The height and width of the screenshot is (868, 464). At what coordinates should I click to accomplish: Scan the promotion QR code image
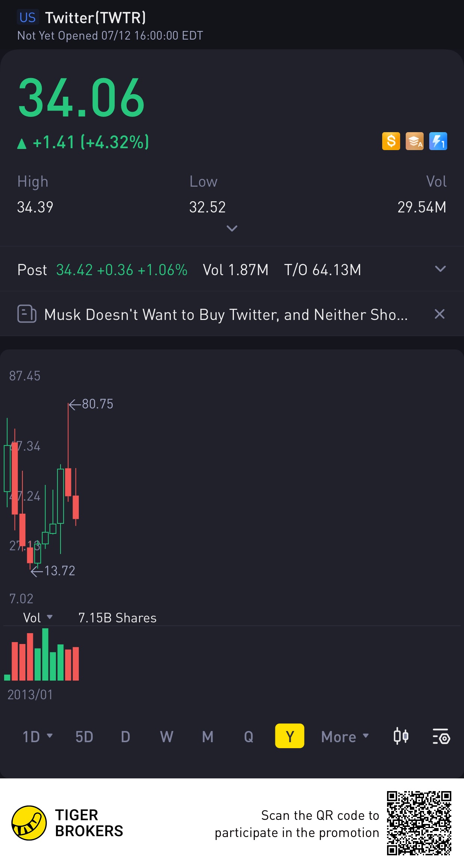[419, 823]
